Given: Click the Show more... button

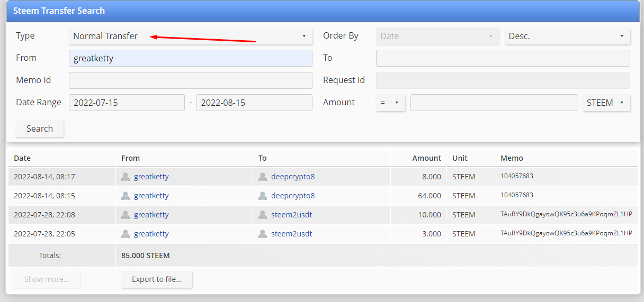Looking at the screenshot, I should point(47,279).
